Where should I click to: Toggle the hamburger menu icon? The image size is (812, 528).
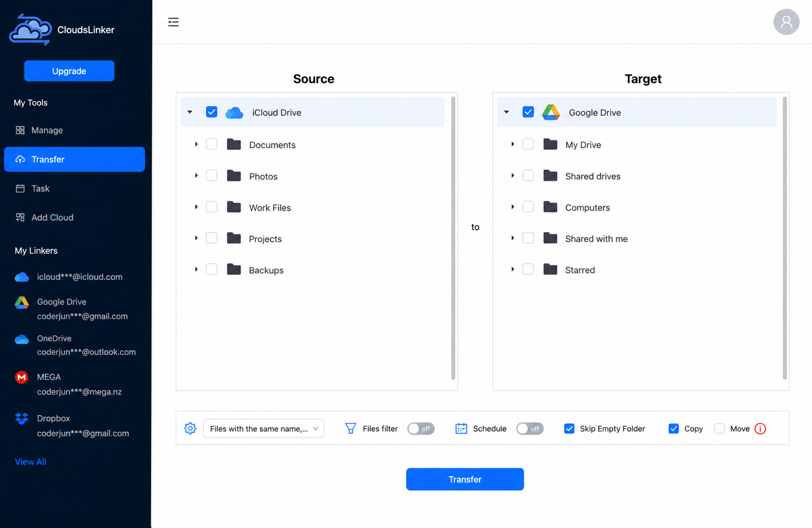(x=173, y=22)
